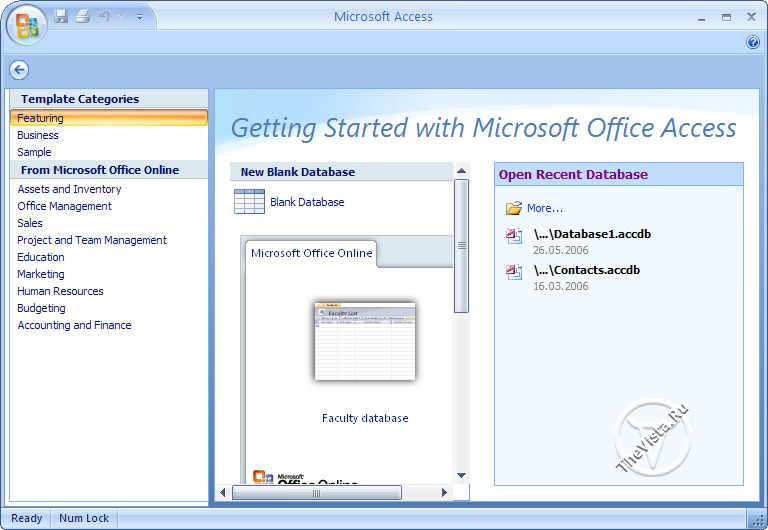768x530 pixels.
Task: Click the Blank Database label
Action: (307, 202)
